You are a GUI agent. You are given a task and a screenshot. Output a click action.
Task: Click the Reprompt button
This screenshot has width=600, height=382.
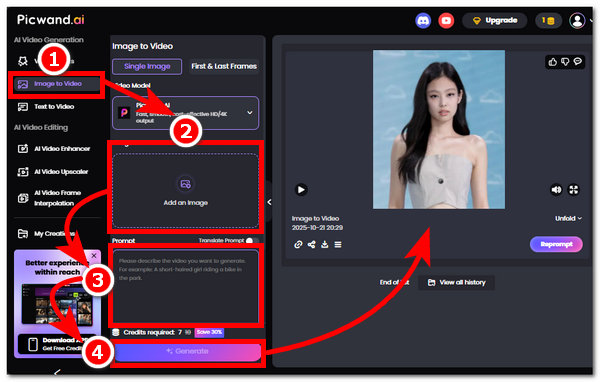coord(556,244)
